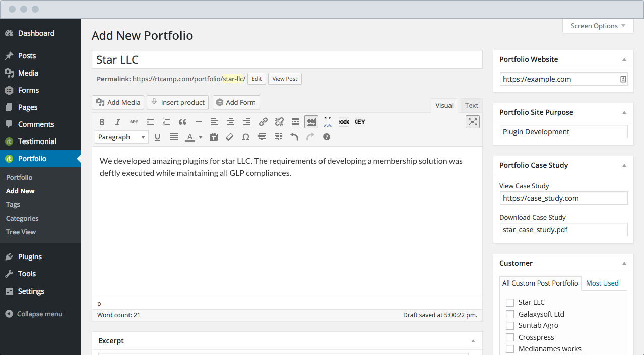Tick the Galaxysoft Ltd checkbox

tap(510, 314)
